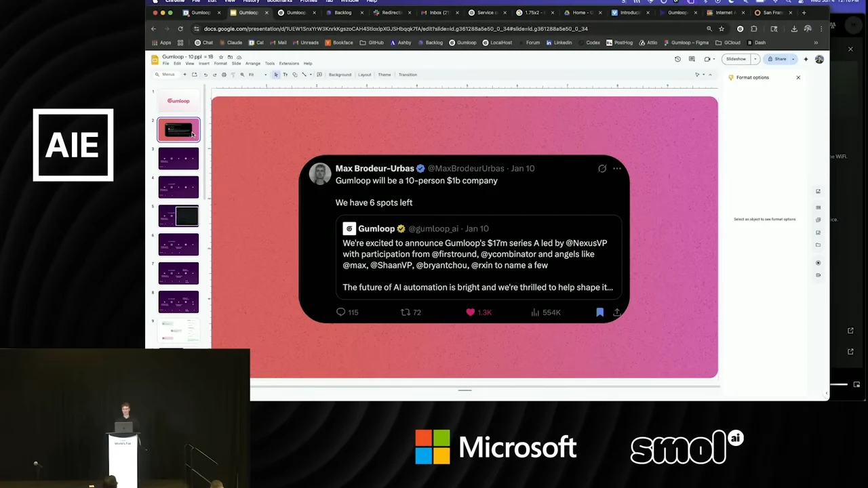Open the Fit zoom dropdown

point(258,75)
